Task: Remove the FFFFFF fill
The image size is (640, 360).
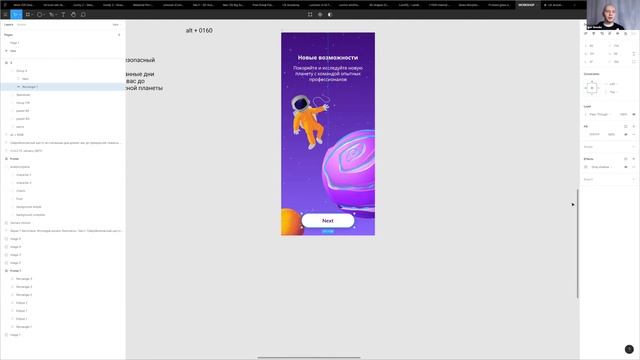Action: [x=634, y=134]
